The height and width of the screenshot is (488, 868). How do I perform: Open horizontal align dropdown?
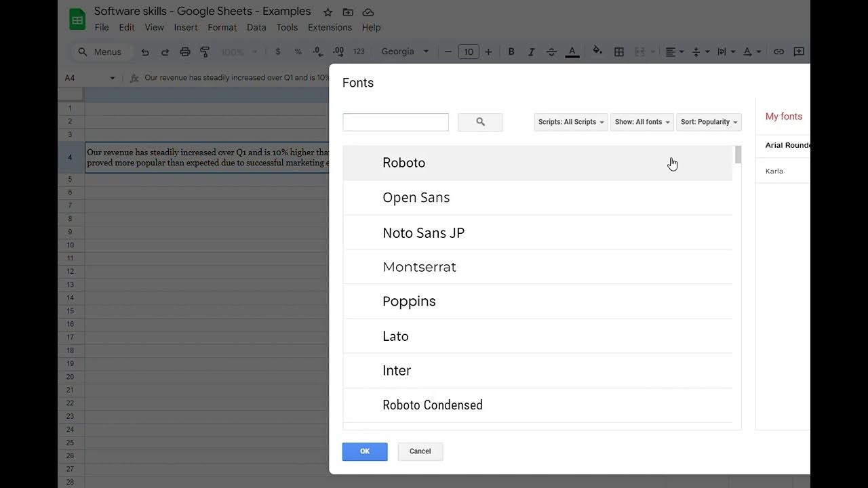click(674, 52)
